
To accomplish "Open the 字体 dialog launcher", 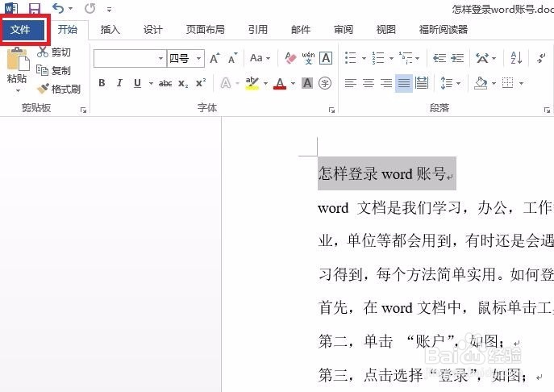I will [331, 111].
